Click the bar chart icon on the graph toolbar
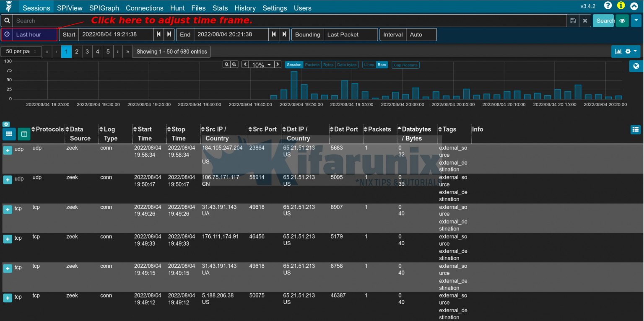The image size is (644, 321). tap(618, 51)
